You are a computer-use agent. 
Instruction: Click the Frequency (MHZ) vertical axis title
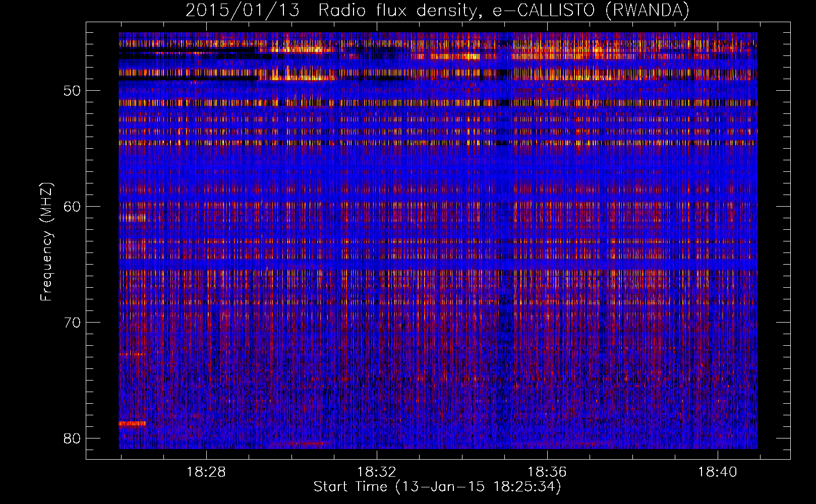pyautogui.click(x=46, y=242)
